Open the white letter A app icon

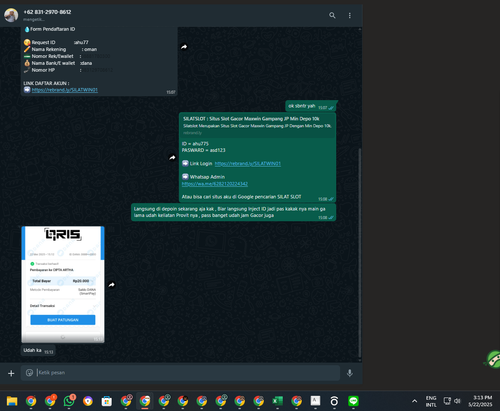pyautogui.click(x=315, y=401)
